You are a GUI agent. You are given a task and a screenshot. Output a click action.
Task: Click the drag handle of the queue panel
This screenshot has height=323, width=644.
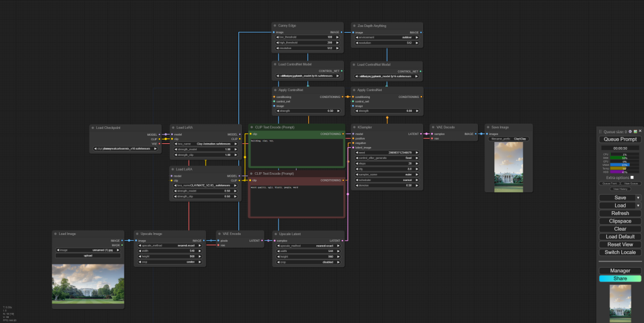pyautogui.click(x=600, y=132)
